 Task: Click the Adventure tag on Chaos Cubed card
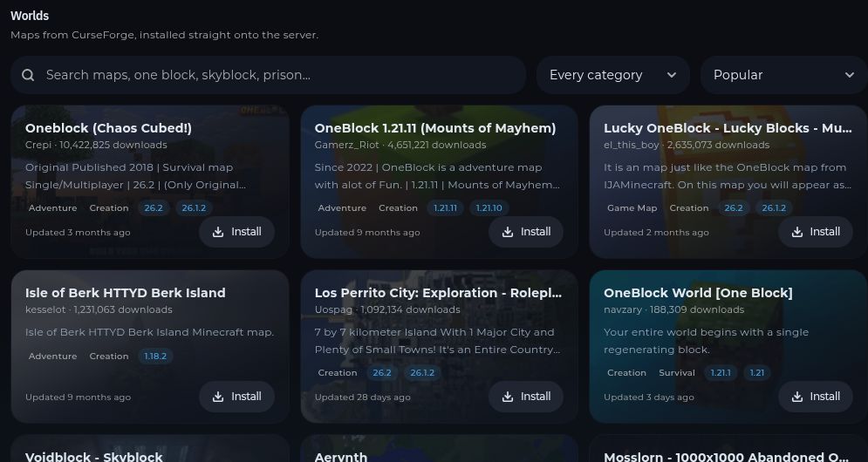52,208
